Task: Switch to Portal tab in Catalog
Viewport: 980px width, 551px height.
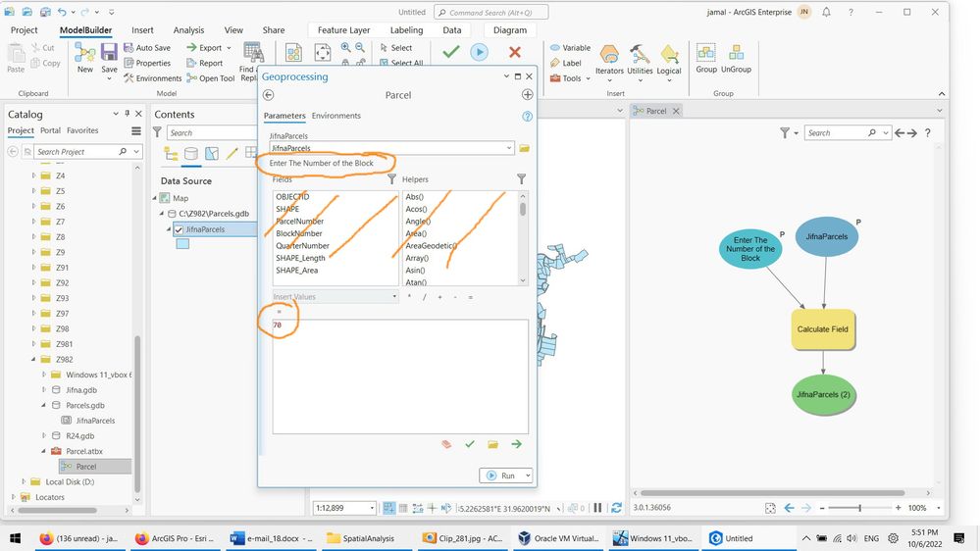Action: tap(51, 130)
